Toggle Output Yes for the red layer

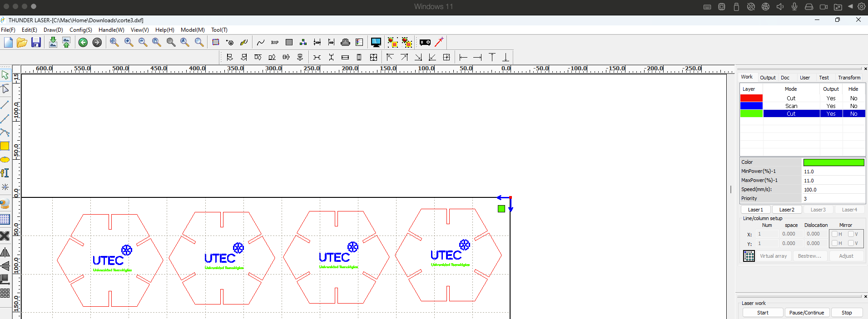(831, 98)
